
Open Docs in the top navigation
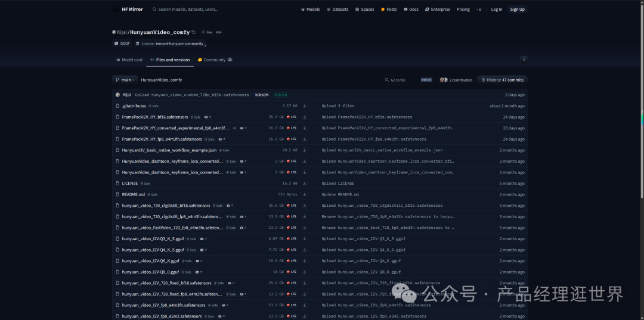tap(411, 9)
